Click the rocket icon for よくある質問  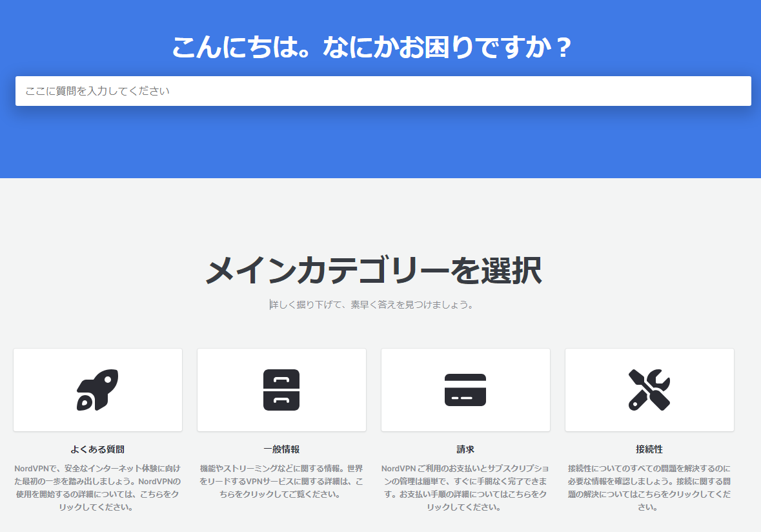pos(97,390)
